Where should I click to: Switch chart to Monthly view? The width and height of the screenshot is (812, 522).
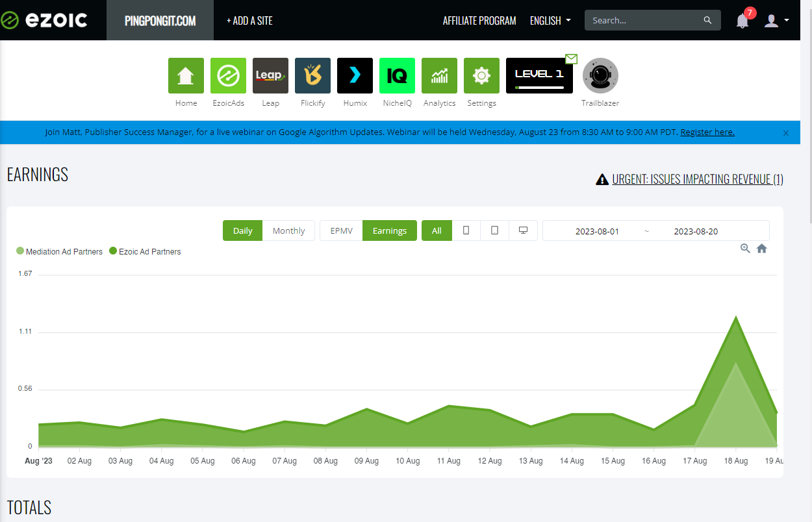(288, 230)
